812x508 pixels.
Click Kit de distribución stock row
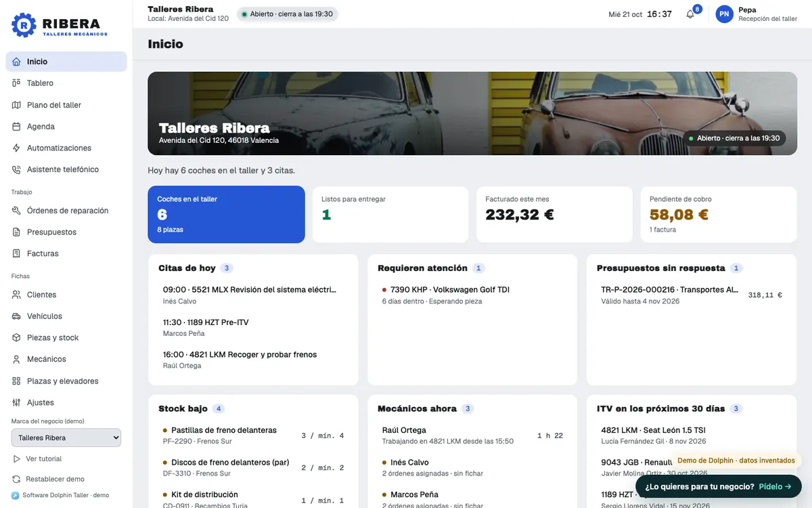tap(252, 499)
